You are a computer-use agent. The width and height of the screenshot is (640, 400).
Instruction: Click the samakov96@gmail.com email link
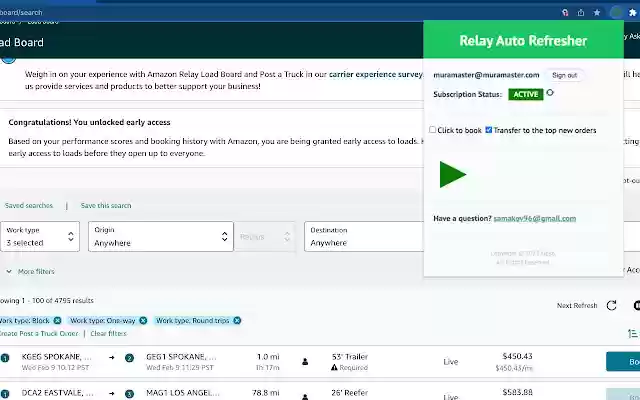point(534,218)
